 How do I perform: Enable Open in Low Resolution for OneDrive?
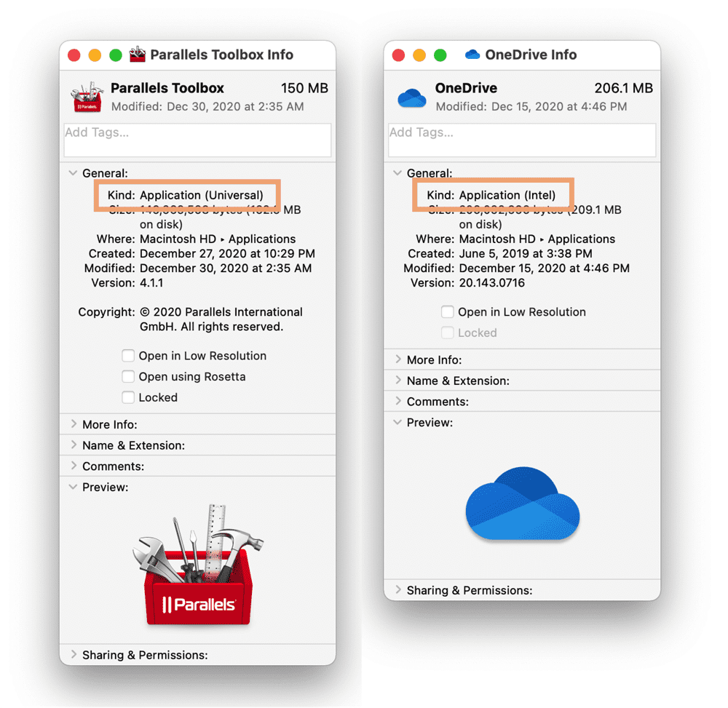click(448, 311)
